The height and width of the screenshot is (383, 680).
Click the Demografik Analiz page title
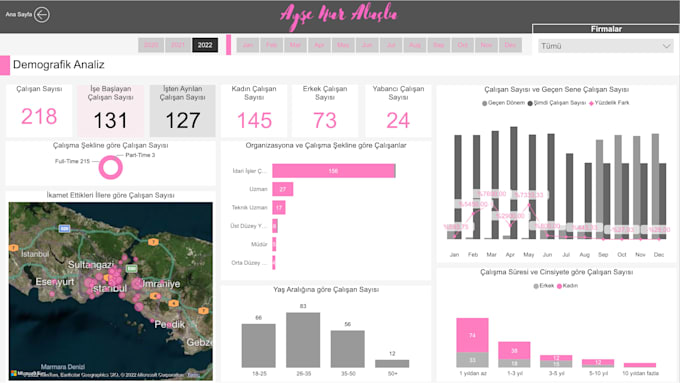pyautogui.click(x=59, y=65)
